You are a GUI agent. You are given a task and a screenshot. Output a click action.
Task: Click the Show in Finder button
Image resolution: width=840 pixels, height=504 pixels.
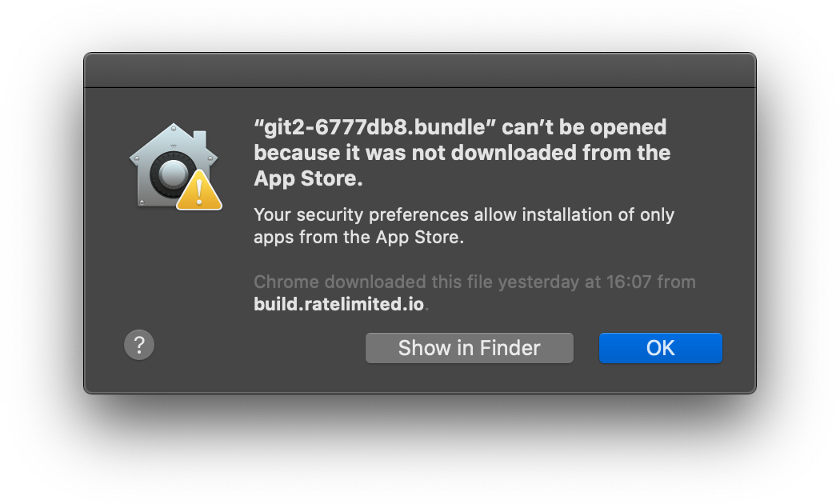[469, 348]
